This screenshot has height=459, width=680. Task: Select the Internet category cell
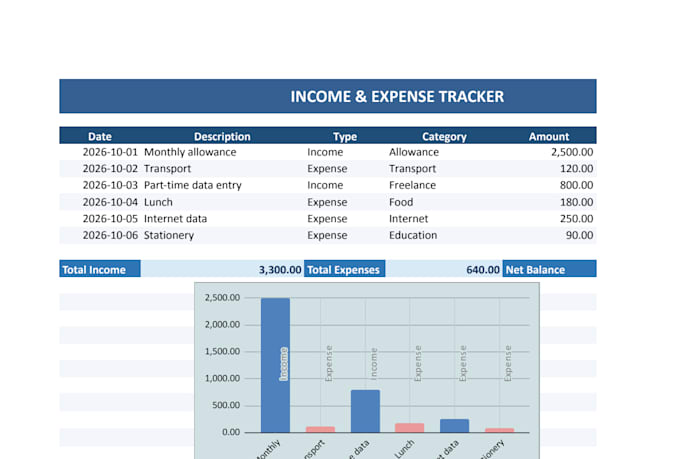(x=409, y=218)
